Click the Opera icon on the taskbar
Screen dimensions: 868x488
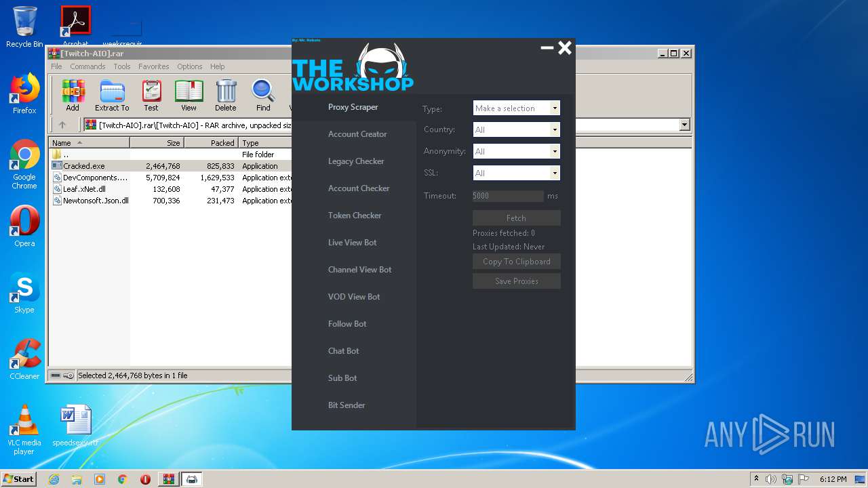tap(145, 479)
